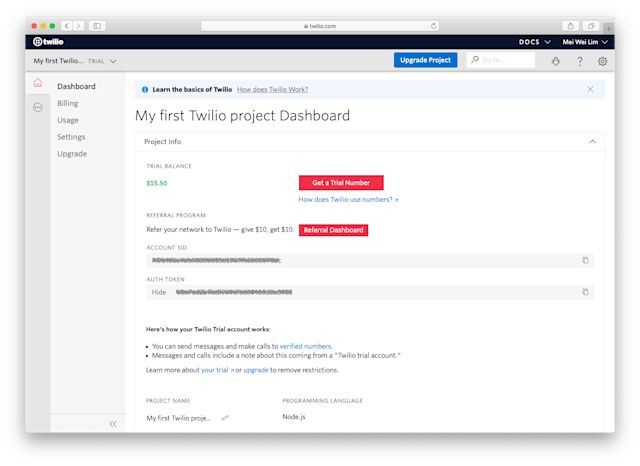The image size is (640, 466).
Task: Open all products ellipsis icon in sidebar
Action: 38,107
